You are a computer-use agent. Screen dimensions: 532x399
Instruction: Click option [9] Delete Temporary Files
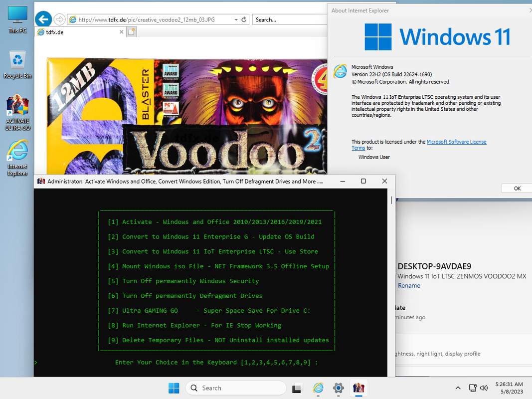pos(218,340)
